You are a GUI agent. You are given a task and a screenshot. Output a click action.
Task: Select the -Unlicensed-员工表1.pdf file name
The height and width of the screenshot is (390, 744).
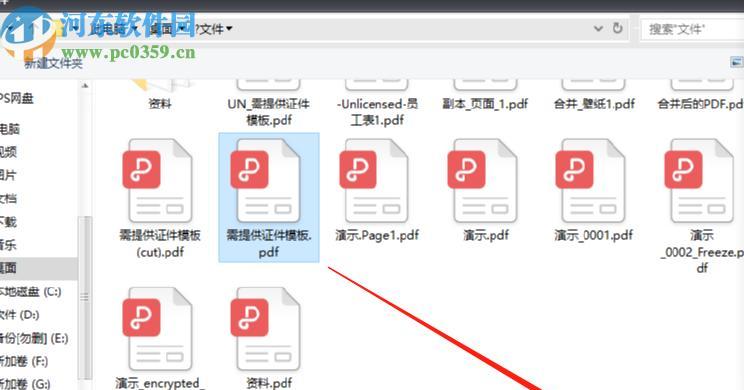tap(377, 111)
